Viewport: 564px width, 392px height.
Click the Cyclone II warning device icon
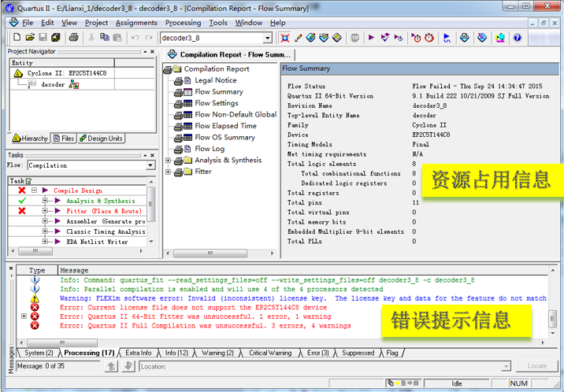(18, 73)
